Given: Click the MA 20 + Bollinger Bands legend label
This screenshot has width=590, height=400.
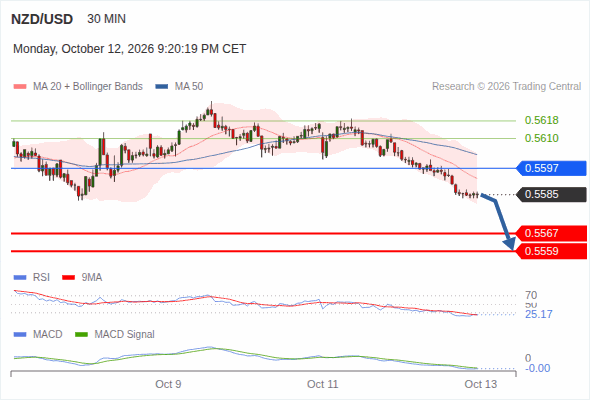Looking at the screenshot, I should tap(88, 87).
